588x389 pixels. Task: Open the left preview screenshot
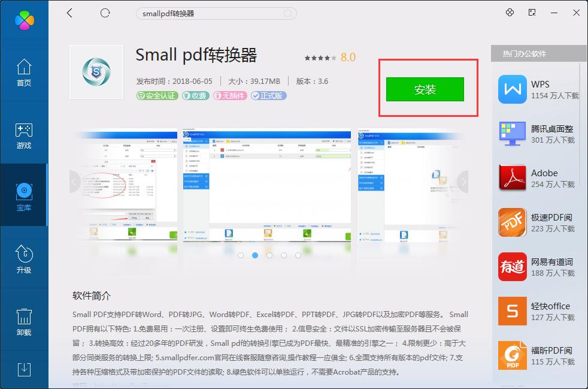pyautogui.click(x=124, y=184)
